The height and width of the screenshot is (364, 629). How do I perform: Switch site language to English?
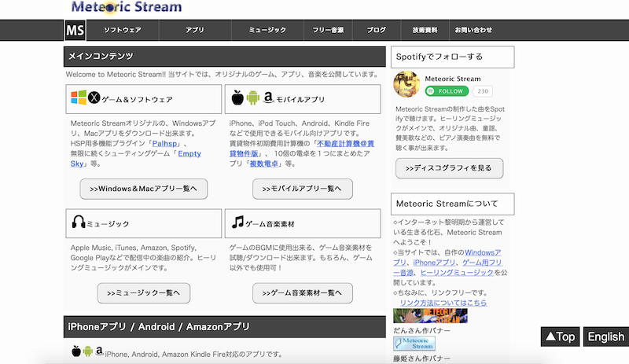coord(606,336)
